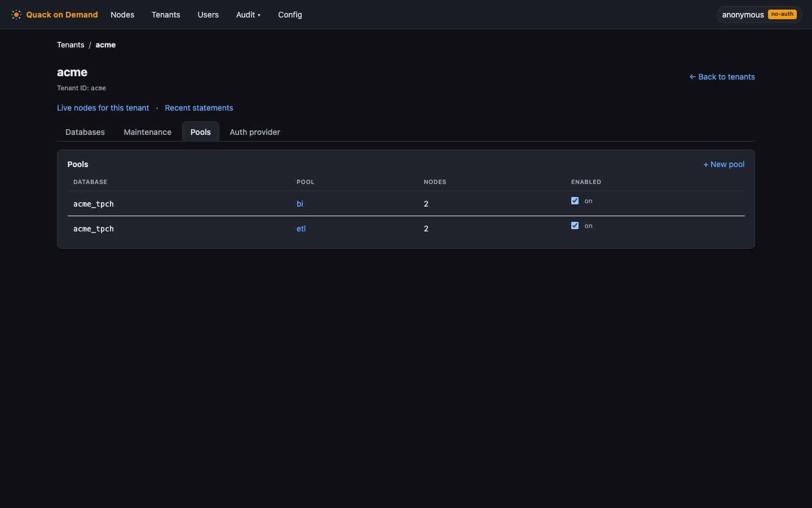Go back via Back to tenants link
The height and width of the screenshot is (508, 812).
click(722, 77)
